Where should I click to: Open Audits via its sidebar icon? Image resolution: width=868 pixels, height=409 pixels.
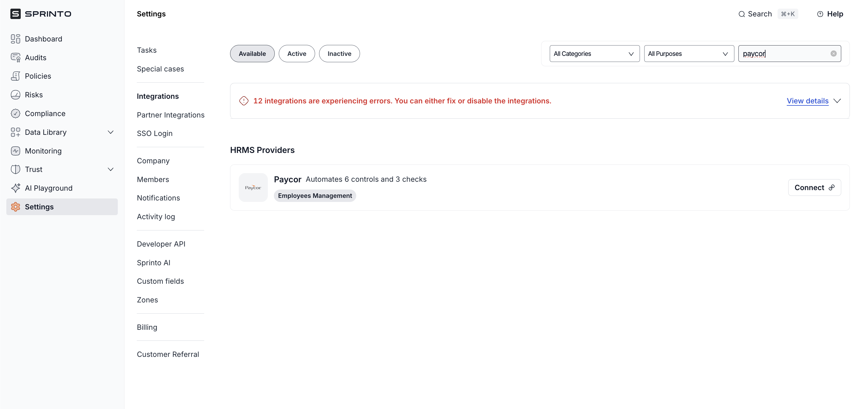[x=16, y=58]
